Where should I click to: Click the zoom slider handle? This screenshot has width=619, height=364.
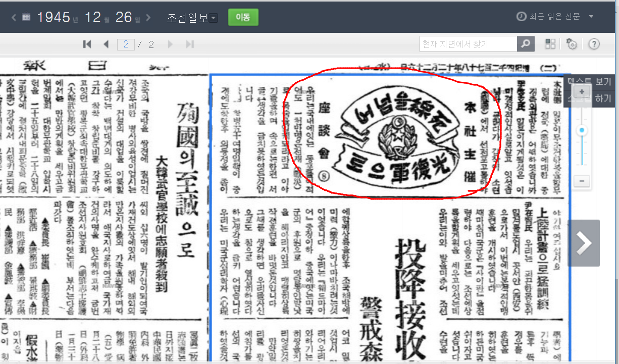coord(582,131)
